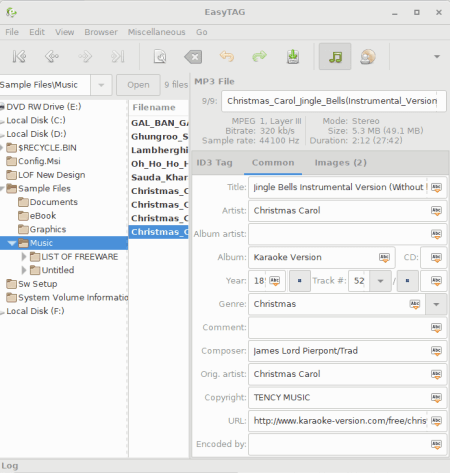Switch to the Images (2) tab
This screenshot has height=473, width=450.
pos(340,163)
